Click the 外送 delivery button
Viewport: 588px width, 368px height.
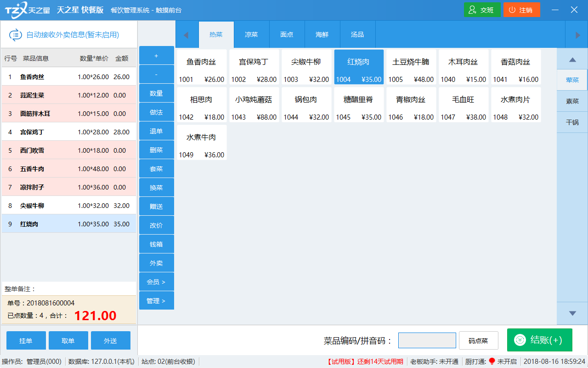pos(110,341)
